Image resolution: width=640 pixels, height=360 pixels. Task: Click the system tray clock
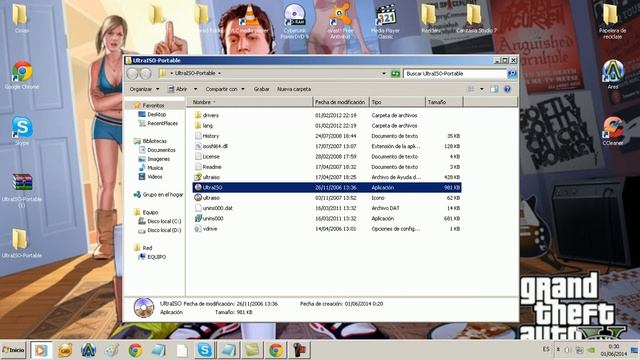(x=614, y=350)
